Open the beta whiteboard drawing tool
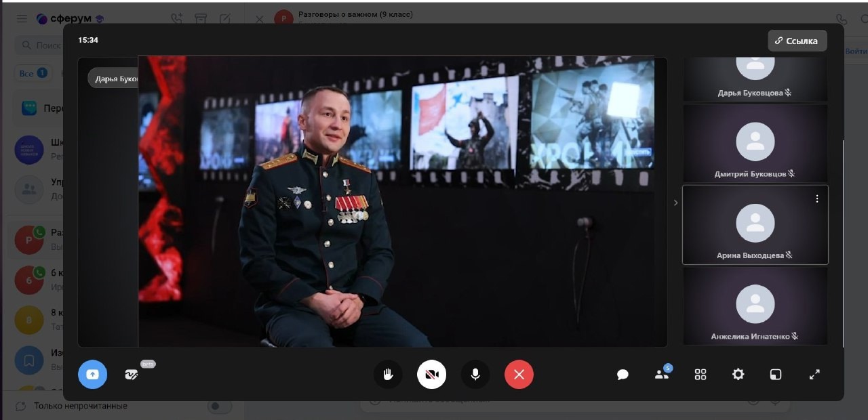This screenshot has height=420, width=868. click(132, 374)
